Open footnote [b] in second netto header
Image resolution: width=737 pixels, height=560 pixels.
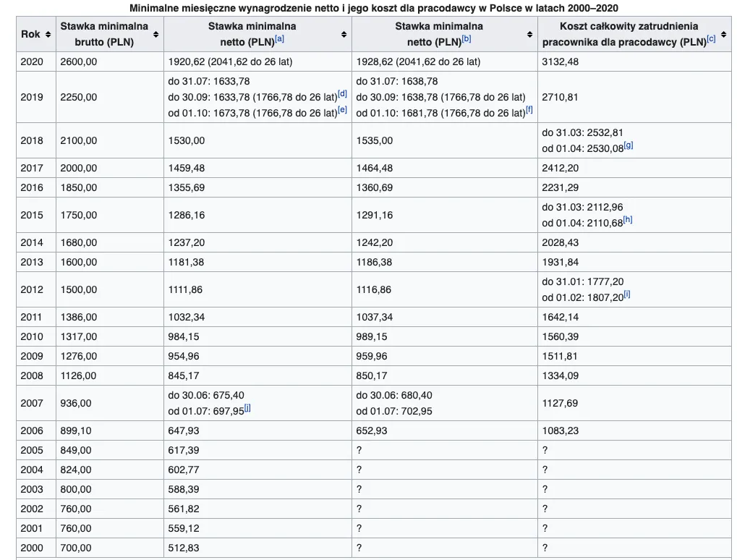coord(466,40)
